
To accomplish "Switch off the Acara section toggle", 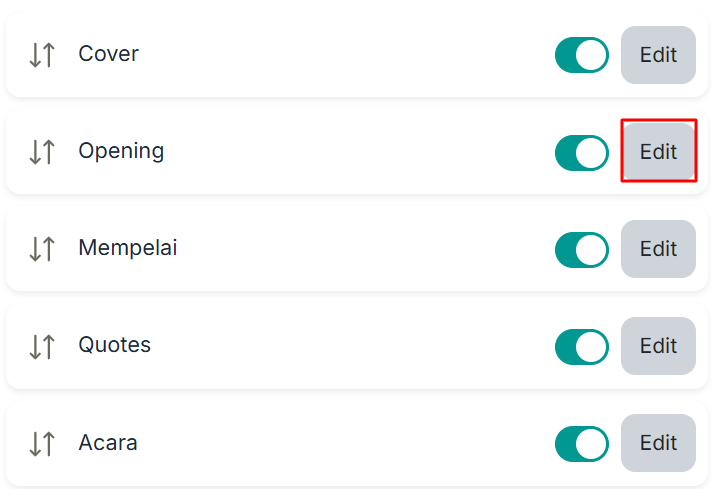I will click(582, 444).
